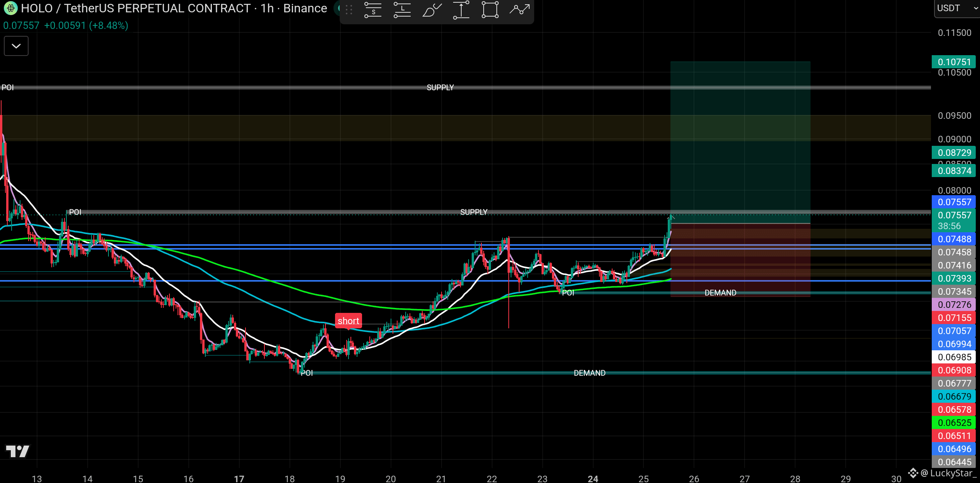Click the date label 28 on time axis
This screenshot has width=980, height=483.
795,479
